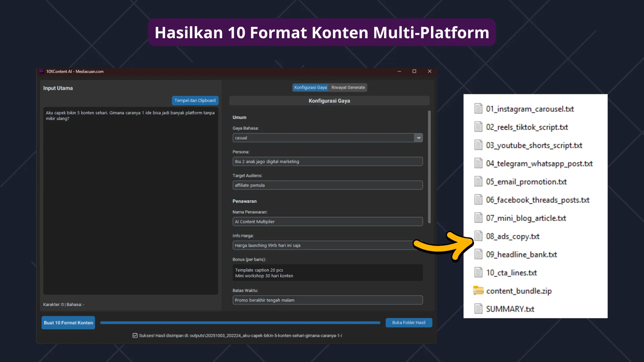Click Tempel dari Clipboard button
Viewport: 644px width, 362px height.
tap(195, 101)
